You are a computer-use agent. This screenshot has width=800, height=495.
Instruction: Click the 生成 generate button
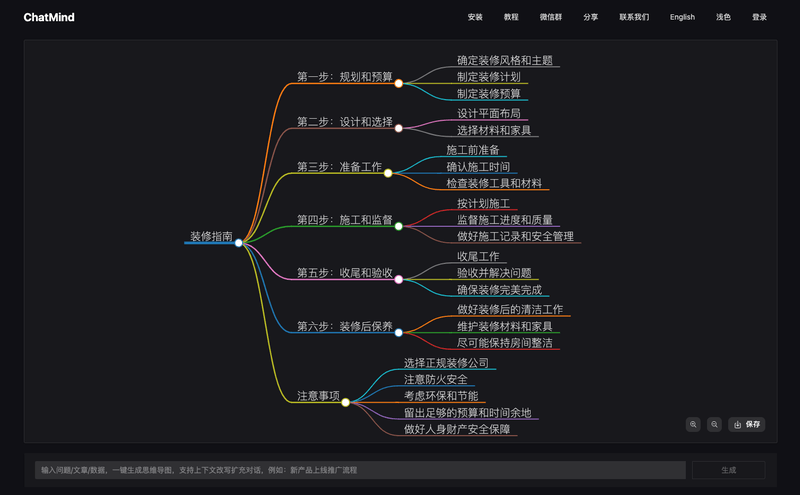point(729,470)
